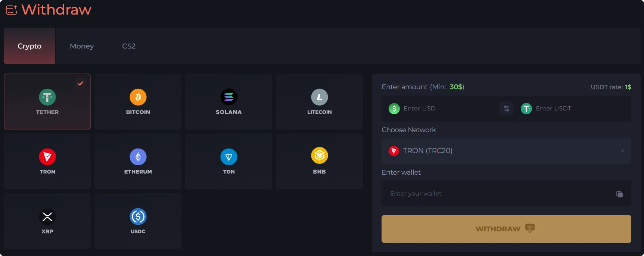The height and width of the screenshot is (256, 644).
Task: Select the Bitcoin coin icon
Action: point(138,97)
